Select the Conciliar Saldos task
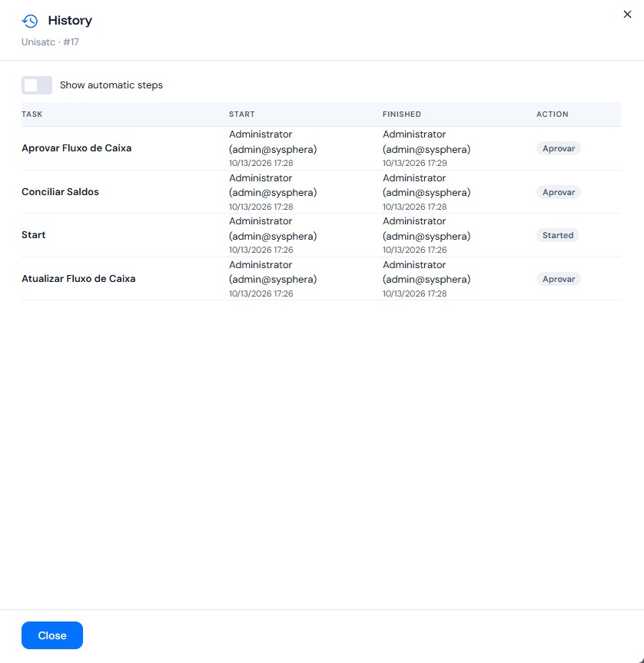The height and width of the screenshot is (663, 644). (60, 191)
